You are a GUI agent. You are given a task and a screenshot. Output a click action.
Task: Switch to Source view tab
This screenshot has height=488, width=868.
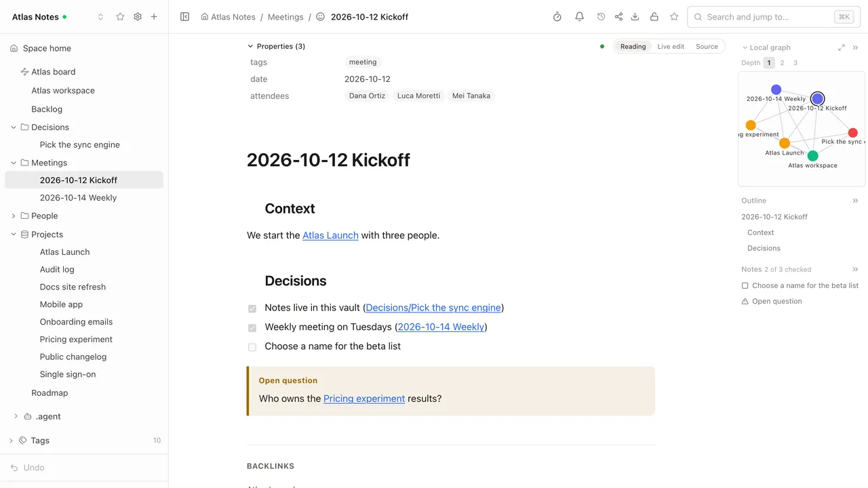(x=707, y=47)
